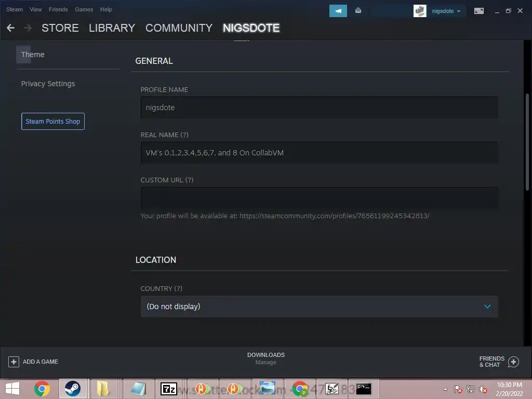532x399 pixels.
Task: Click the muted volume tray icon
Action: coord(483,389)
